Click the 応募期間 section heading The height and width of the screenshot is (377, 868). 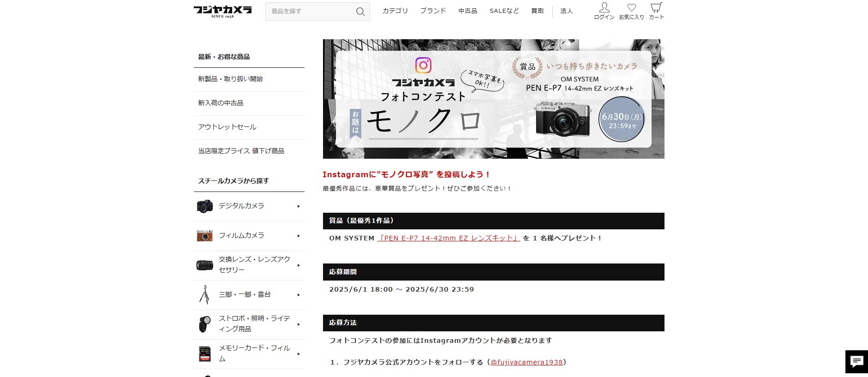coord(493,272)
